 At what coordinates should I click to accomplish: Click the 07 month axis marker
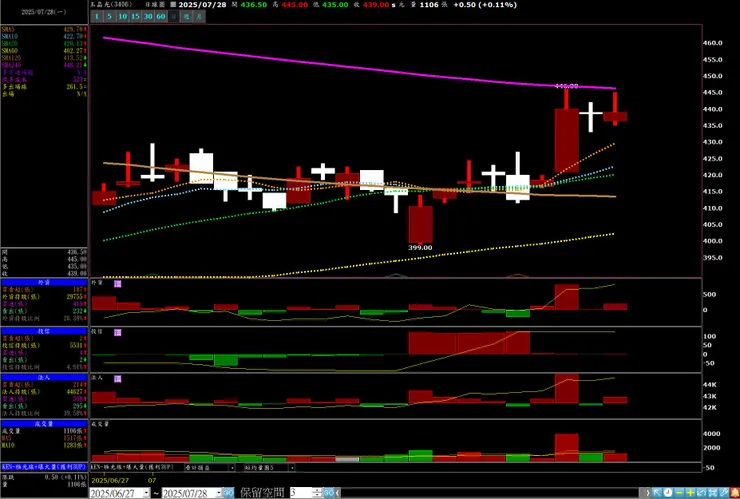tap(152, 480)
